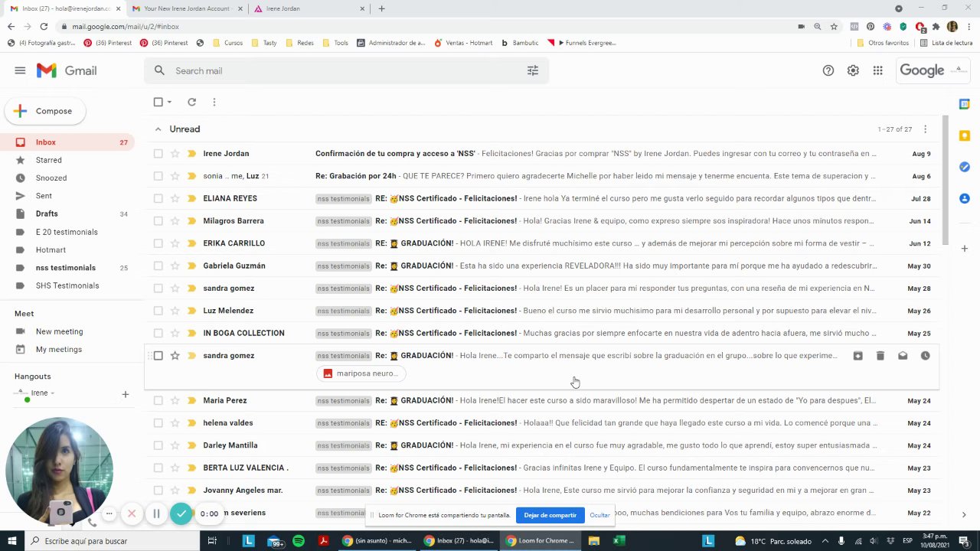Star the Luz Melendez email

[x=175, y=311]
